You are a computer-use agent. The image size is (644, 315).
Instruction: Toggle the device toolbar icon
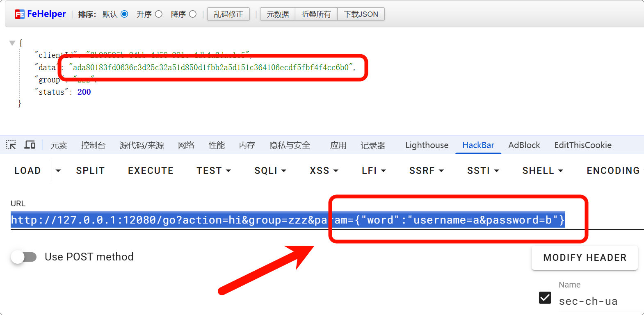coord(30,145)
